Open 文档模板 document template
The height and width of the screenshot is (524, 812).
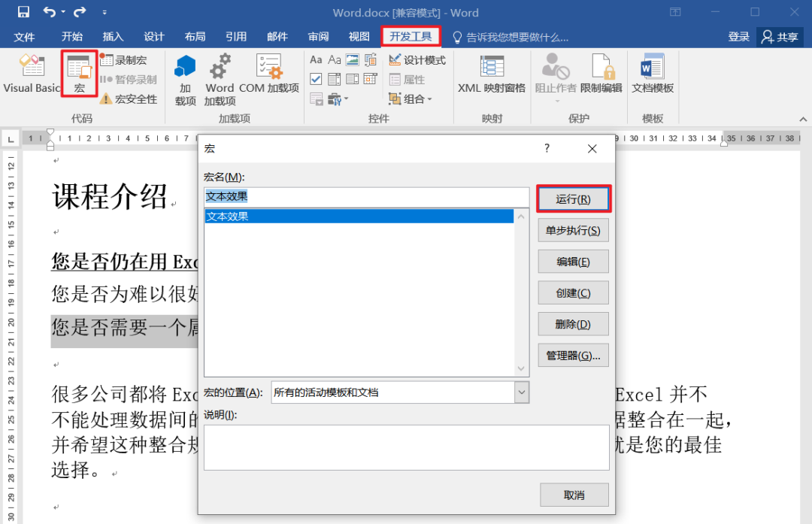(653, 74)
